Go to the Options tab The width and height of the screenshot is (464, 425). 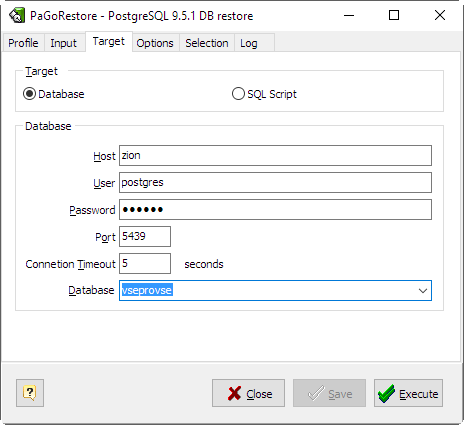click(x=155, y=43)
